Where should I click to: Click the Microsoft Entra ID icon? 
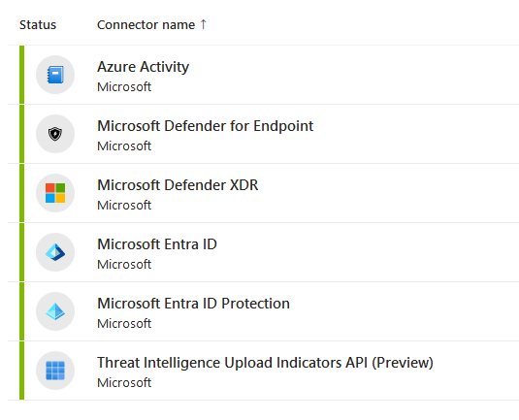pyautogui.click(x=55, y=252)
